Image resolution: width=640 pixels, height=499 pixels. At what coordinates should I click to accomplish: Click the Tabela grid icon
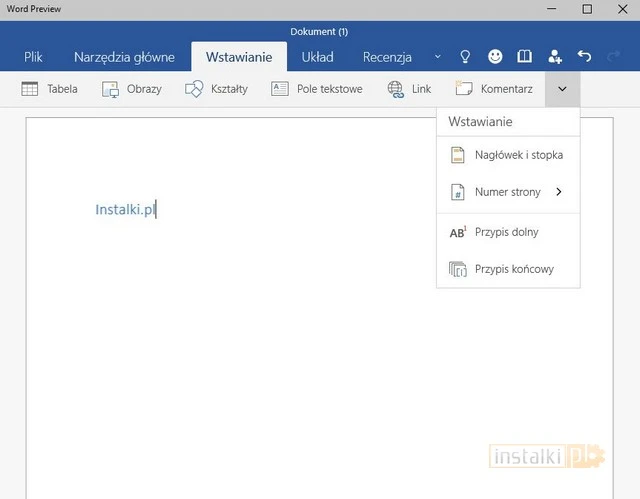pos(29,89)
